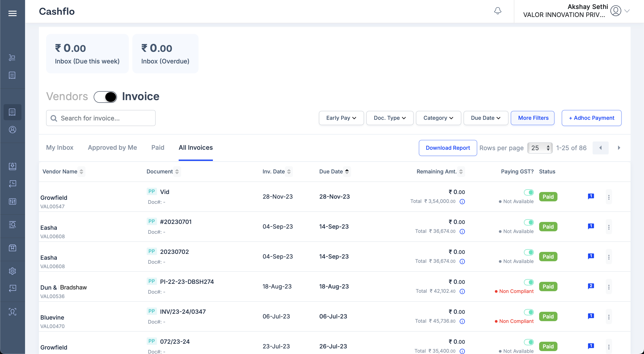Click info icon beside Growfield total 3,54,000
The image size is (644, 354).
[x=462, y=202]
